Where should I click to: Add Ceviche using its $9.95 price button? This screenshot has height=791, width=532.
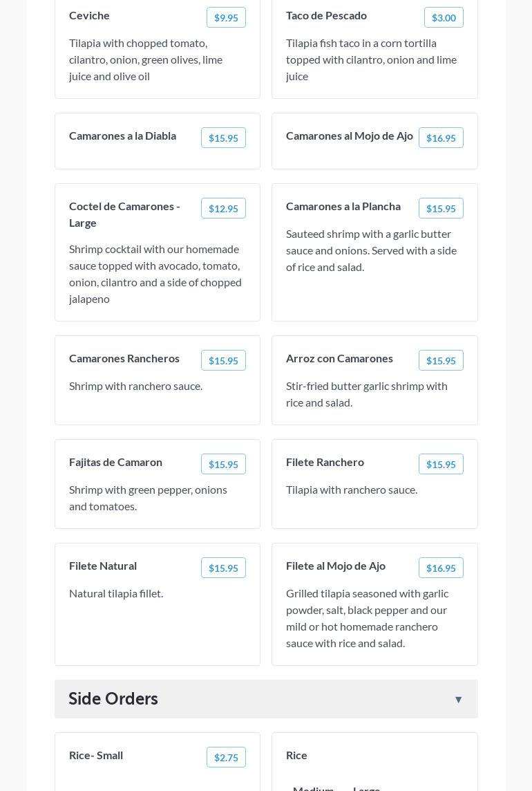(x=226, y=17)
